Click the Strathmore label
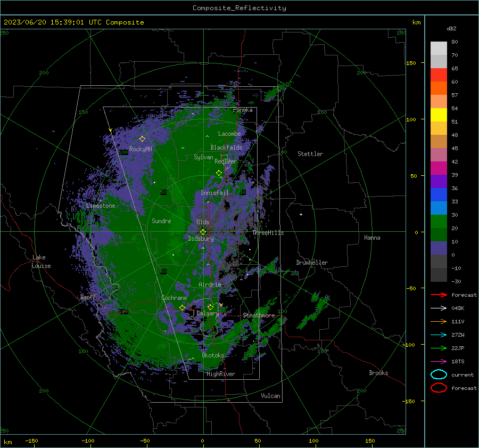 coord(259,315)
